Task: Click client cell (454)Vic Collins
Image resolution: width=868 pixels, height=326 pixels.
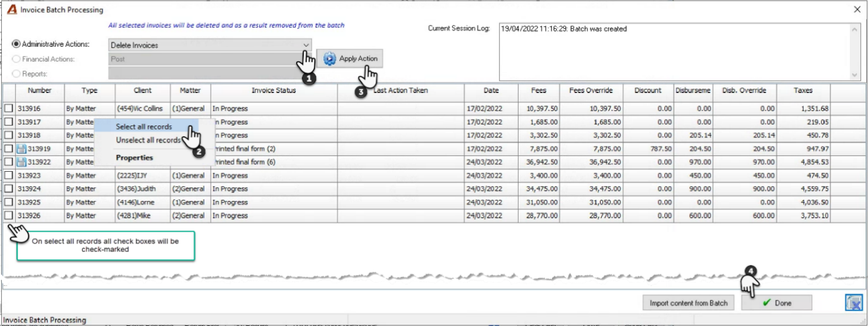Action: pyautogui.click(x=142, y=109)
